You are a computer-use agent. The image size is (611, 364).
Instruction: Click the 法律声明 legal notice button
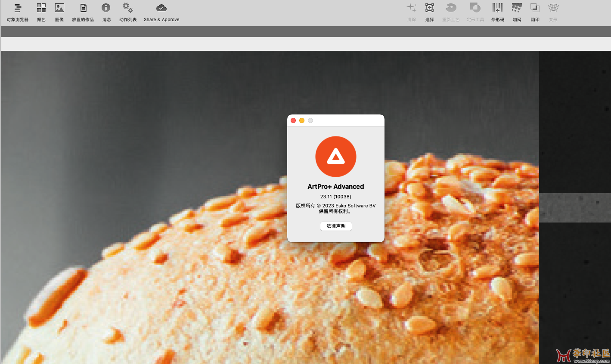336,226
